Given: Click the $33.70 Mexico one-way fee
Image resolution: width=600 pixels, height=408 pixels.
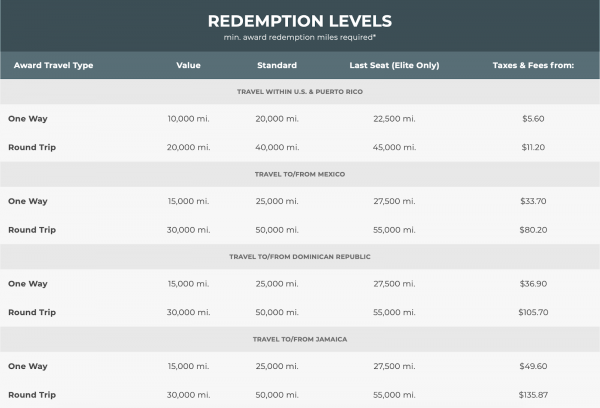Looking at the screenshot, I should [x=531, y=201].
